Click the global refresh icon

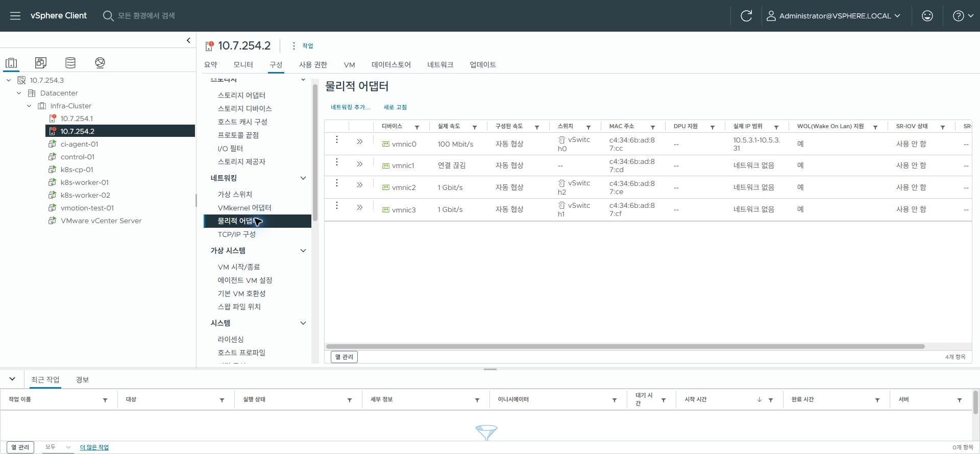point(746,16)
